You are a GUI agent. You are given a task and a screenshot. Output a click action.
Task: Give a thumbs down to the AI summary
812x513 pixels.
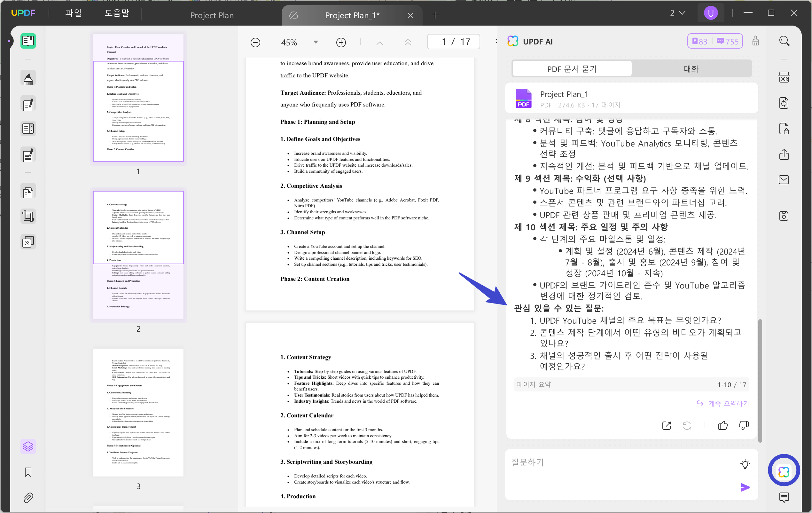[744, 425]
